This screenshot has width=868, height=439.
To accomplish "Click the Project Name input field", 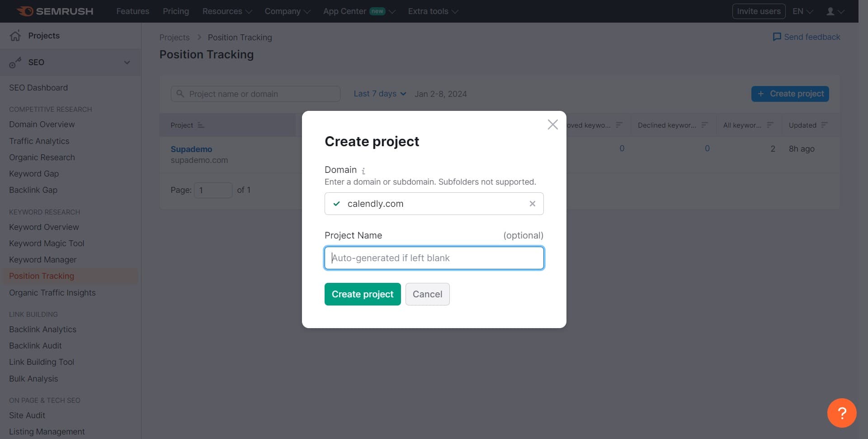I will point(434,258).
